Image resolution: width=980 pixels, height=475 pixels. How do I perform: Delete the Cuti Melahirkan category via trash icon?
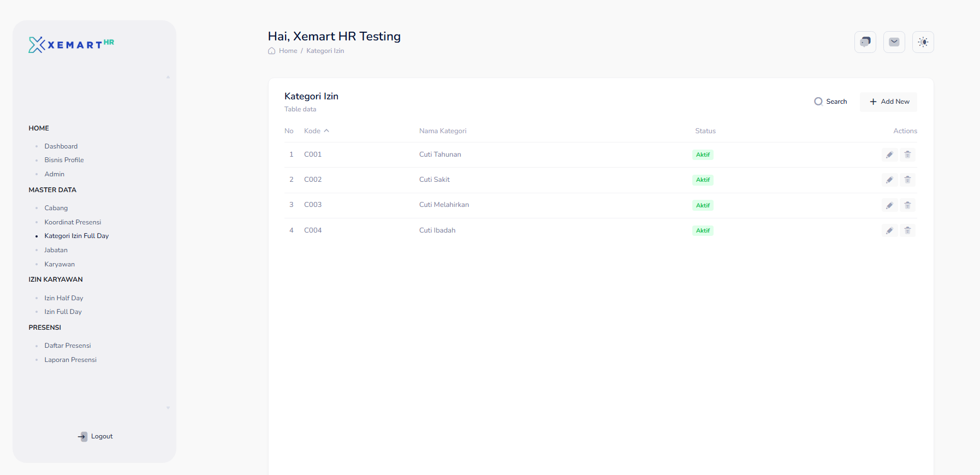coord(907,205)
